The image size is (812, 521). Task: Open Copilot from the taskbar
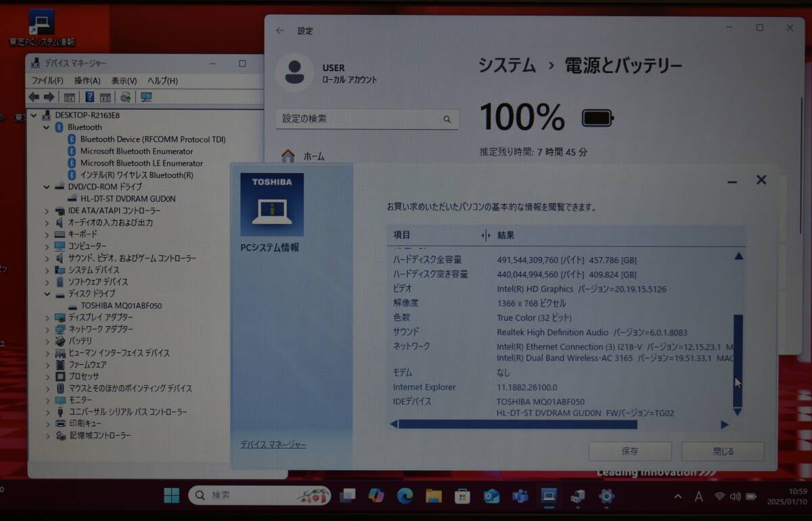tap(376, 496)
